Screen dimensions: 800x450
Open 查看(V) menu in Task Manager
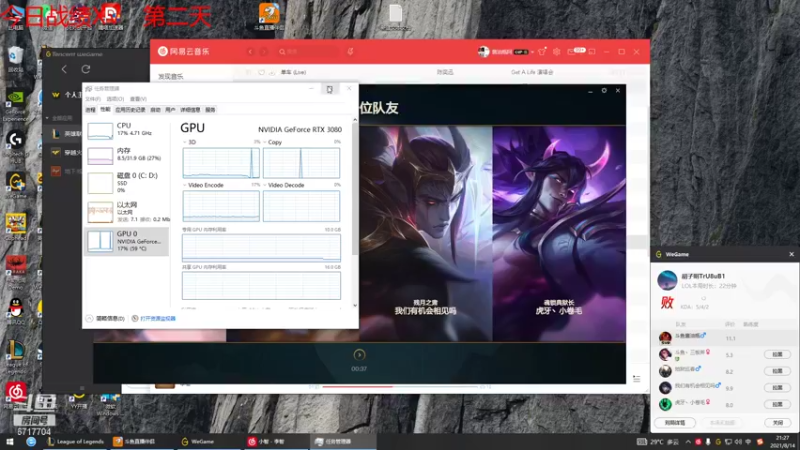click(138, 99)
